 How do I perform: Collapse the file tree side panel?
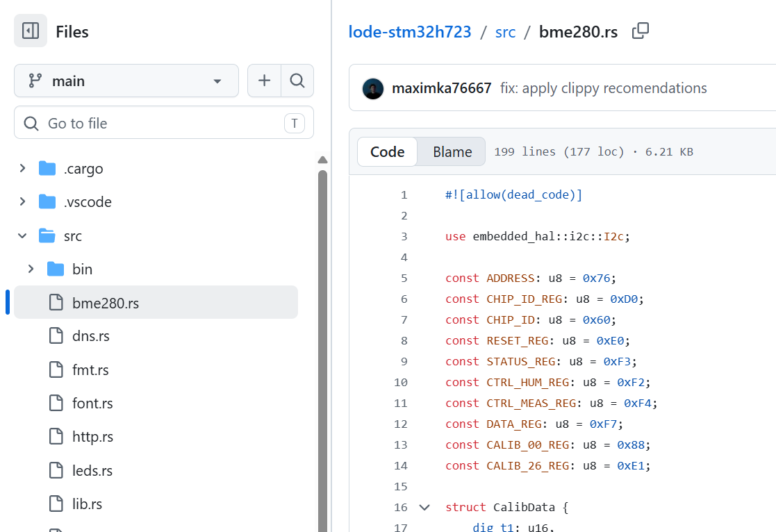[x=31, y=31]
